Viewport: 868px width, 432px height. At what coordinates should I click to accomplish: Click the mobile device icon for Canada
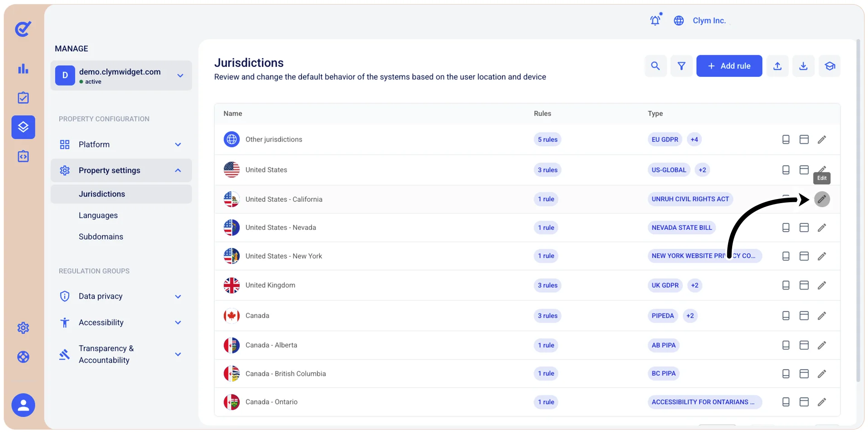pos(786,316)
